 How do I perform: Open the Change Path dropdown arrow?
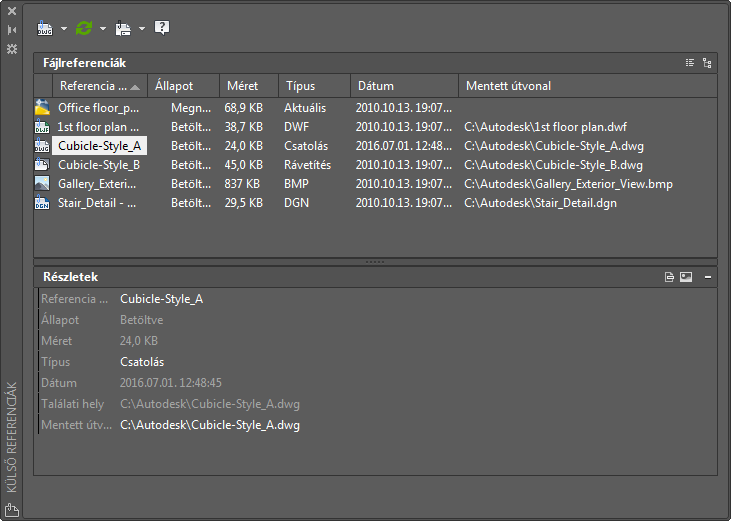click(142, 28)
